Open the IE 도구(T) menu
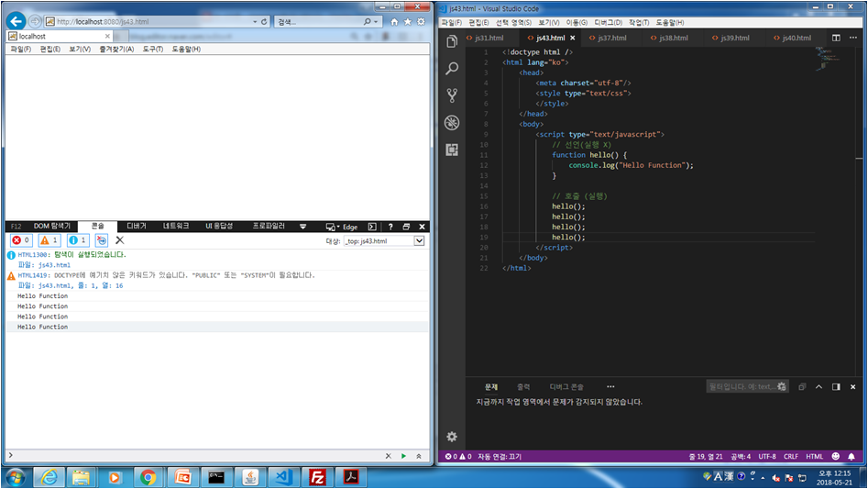Screen dimensions: 868x489 [153, 49]
